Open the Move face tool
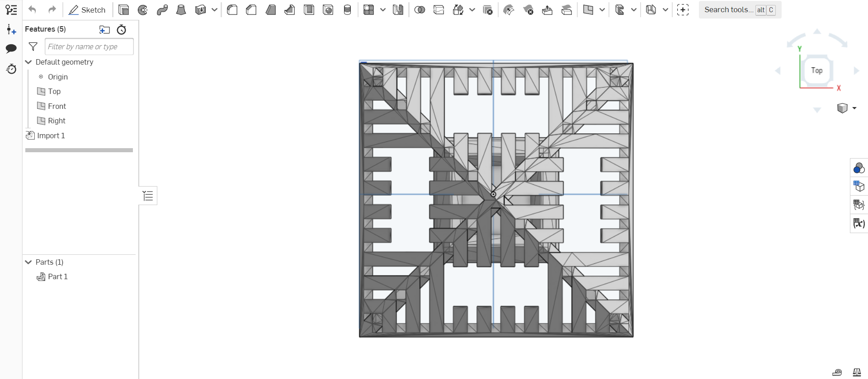868x379 pixels. [547, 9]
